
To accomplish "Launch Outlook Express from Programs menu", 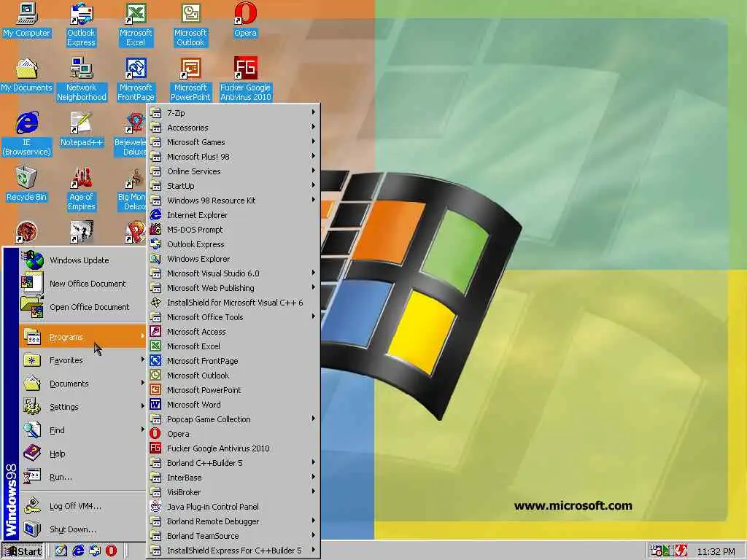I will point(233,244).
